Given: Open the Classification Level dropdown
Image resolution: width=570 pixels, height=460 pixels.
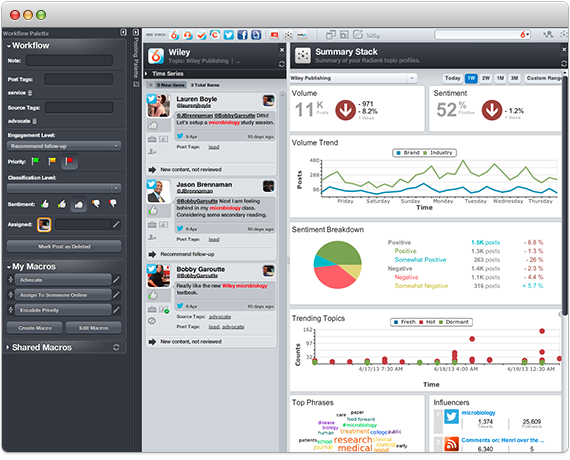Looking at the screenshot, I should (x=64, y=188).
